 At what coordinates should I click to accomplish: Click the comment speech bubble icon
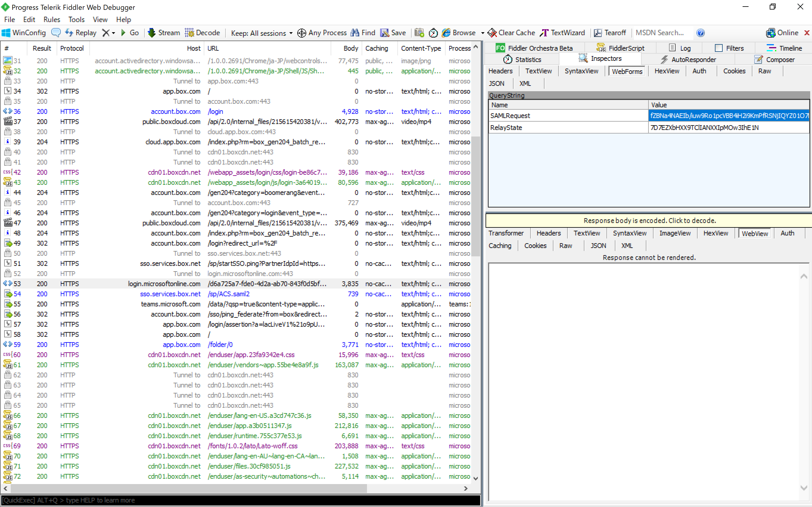56,32
